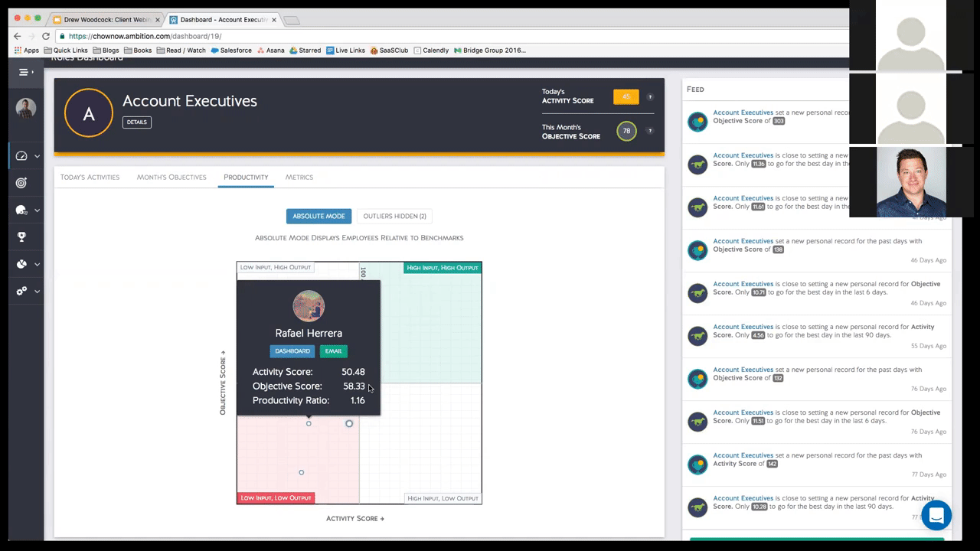The image size is (980, 551).
Task: Open the dashboard speedometer icon in sidebar
Action: (x=21, y=156)
